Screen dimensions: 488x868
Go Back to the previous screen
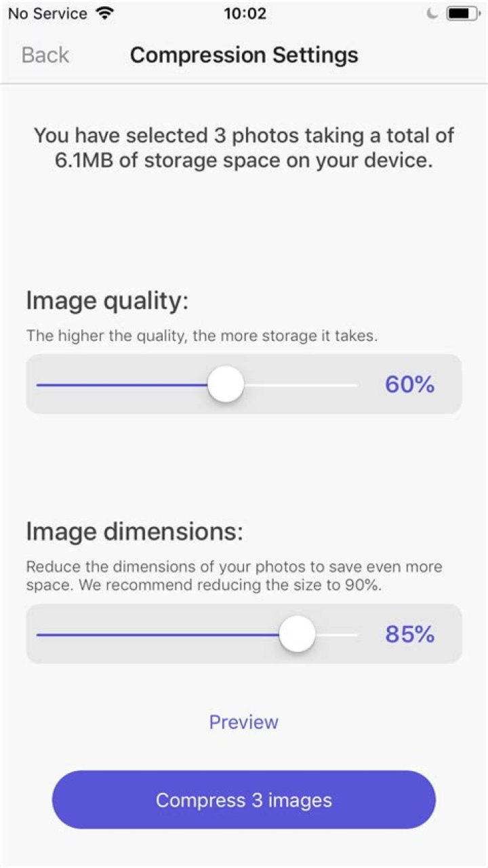pyautogui.click(x=44, y=54)
